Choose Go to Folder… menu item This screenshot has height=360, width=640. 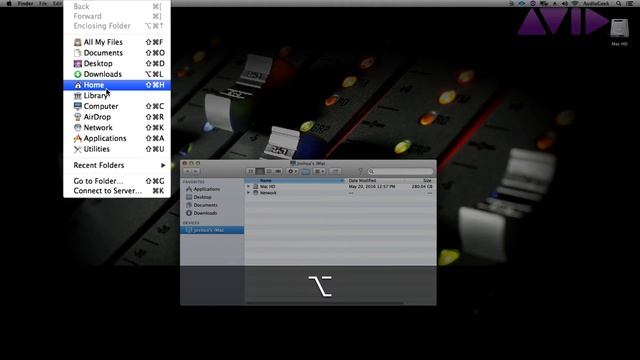[x=117, y=181]
